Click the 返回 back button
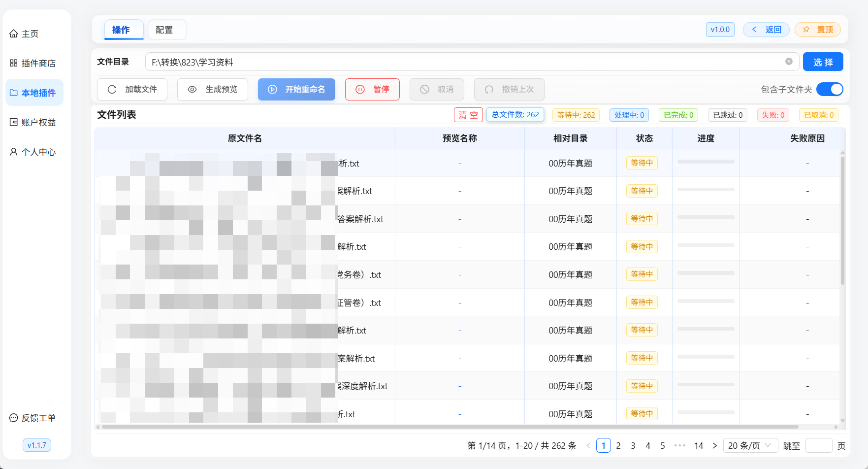The width and height of the screenshot is (868, 469). click(766, 30)
